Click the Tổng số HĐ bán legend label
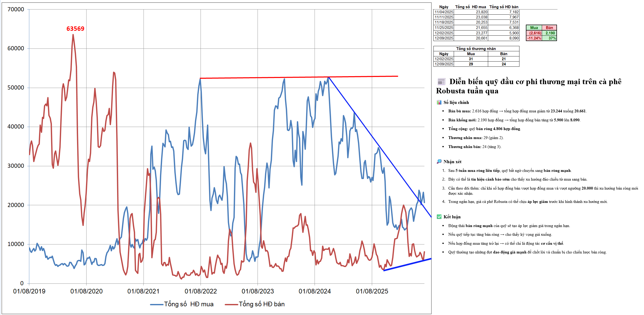Screen dimensions: 644x315 pos(262,304)
